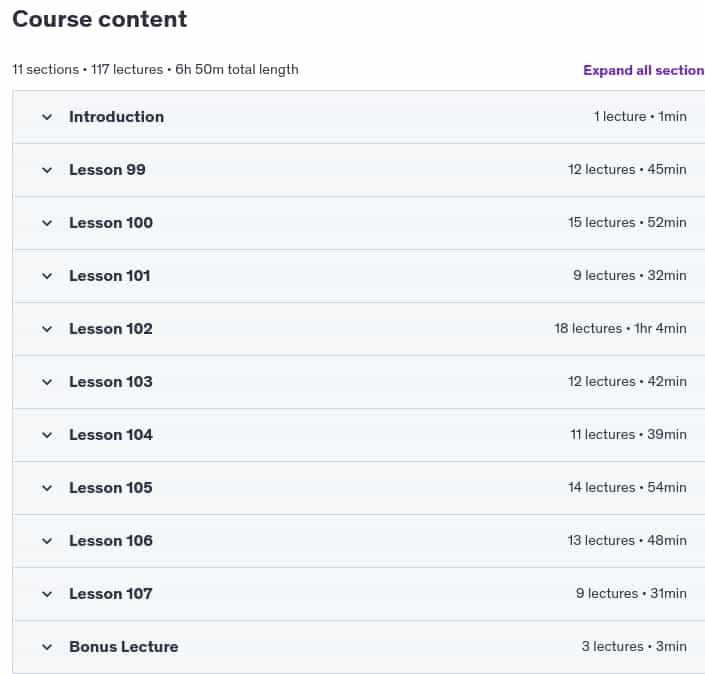
Task: Expand the Lesson 107 chevron
Action: 47,594
